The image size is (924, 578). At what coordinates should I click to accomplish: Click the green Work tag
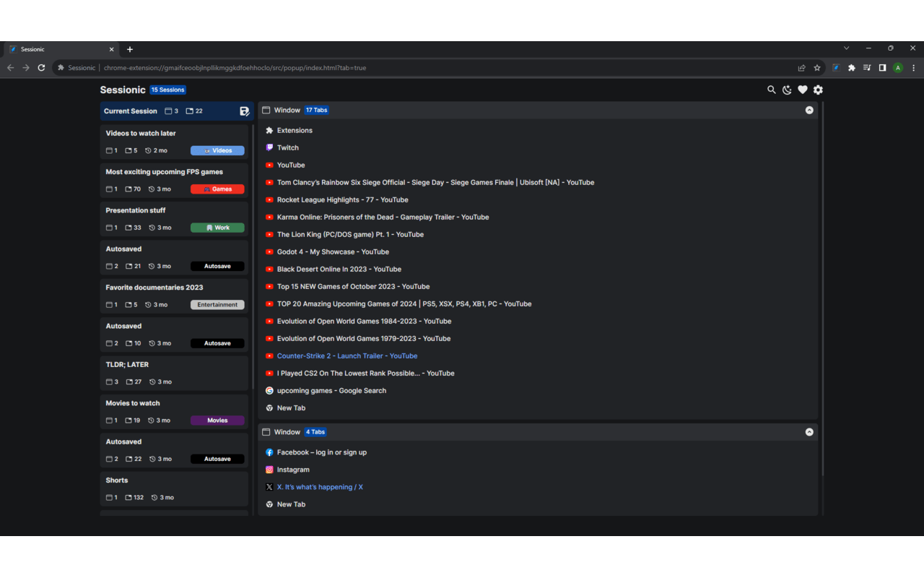(x=217, y=228)
